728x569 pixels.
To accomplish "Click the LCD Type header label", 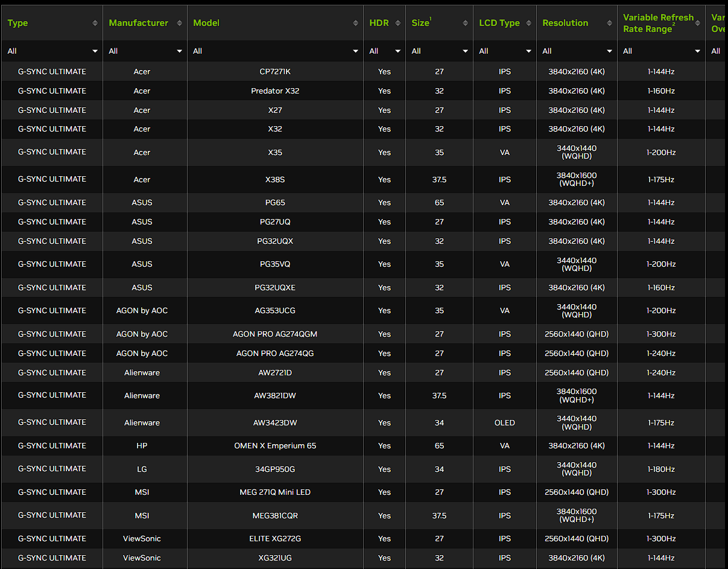I will tap(499, 23).
